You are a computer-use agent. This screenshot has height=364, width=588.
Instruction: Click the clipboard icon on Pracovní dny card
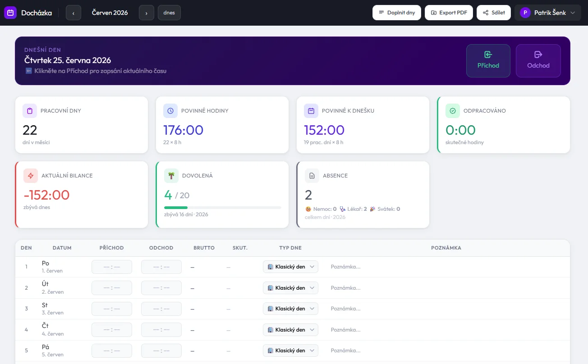click(30, 111)
